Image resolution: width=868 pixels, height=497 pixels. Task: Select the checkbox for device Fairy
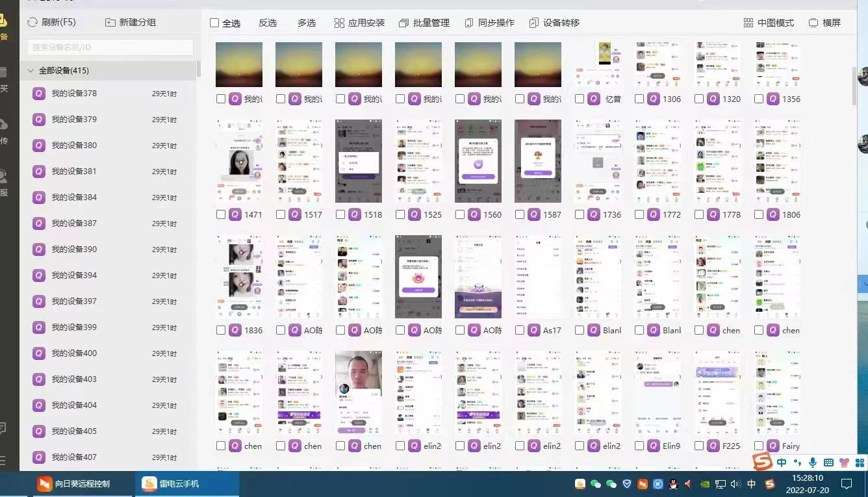click(758, 446)
